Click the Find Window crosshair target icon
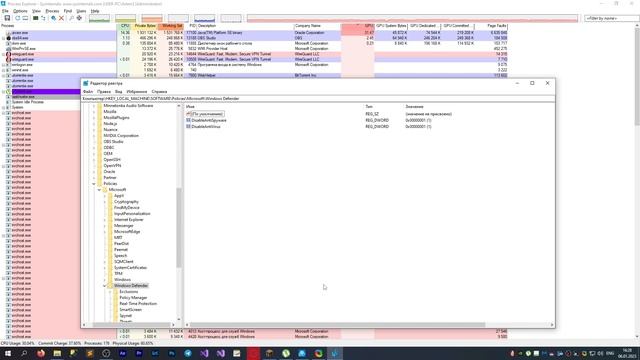This screenshot has height=360, width=640. (79, 18)
